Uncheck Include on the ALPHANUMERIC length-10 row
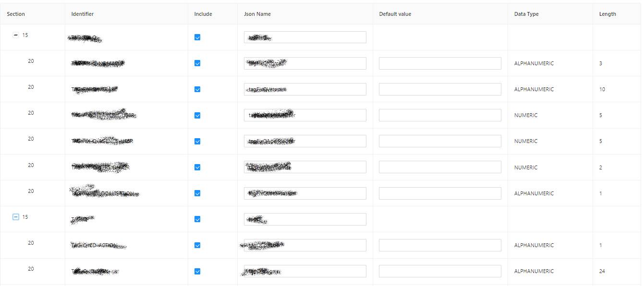Viewport: 644px width, 286px height. 197,89
